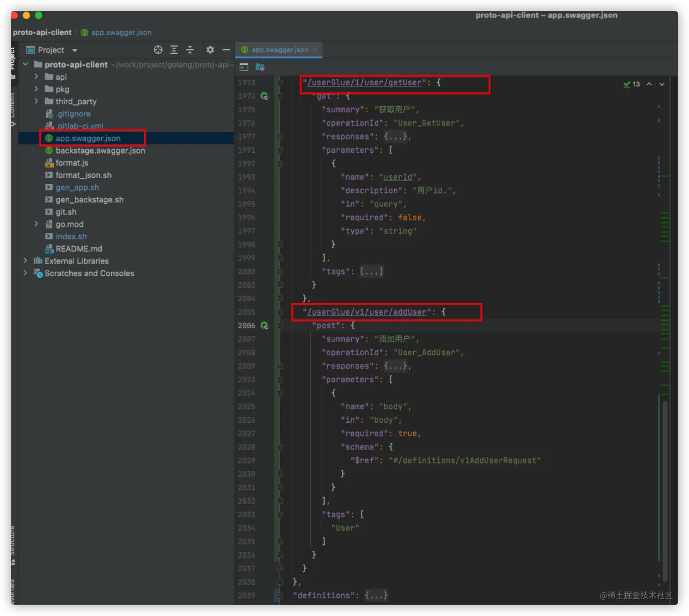Screen dimensions: 689x616
Task: Click the Expand All icon in Project toolbar
Action: coord(174,50)
